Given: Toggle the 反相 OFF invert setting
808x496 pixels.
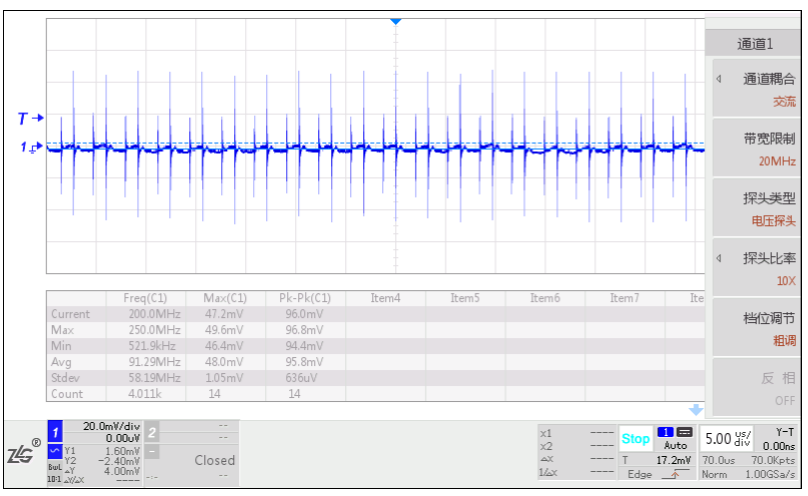Looking at the screenshot, I should (x=756, y=388).
